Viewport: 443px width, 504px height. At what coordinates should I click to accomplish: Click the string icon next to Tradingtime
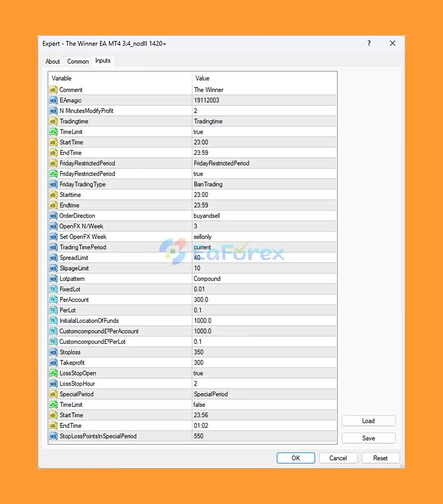pyautogui.click(x=53, y=121)
